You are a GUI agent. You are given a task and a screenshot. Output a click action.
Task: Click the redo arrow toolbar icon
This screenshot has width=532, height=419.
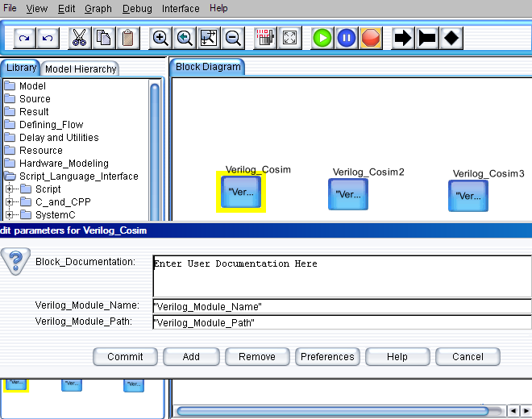coord(24,38)
